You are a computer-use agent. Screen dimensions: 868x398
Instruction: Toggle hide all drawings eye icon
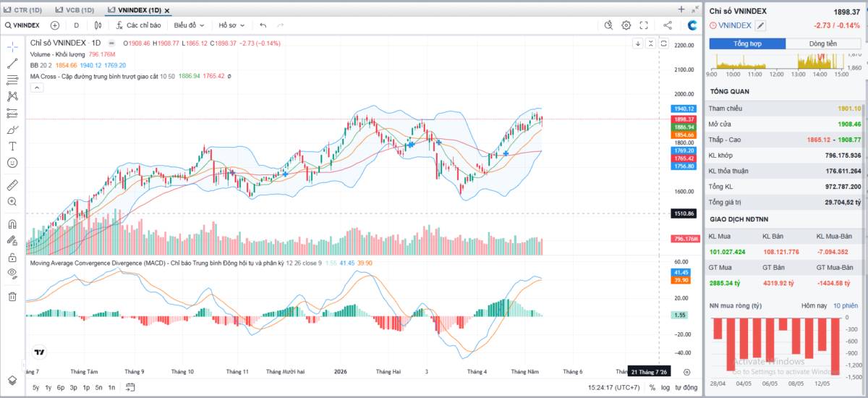click(12, 274)
